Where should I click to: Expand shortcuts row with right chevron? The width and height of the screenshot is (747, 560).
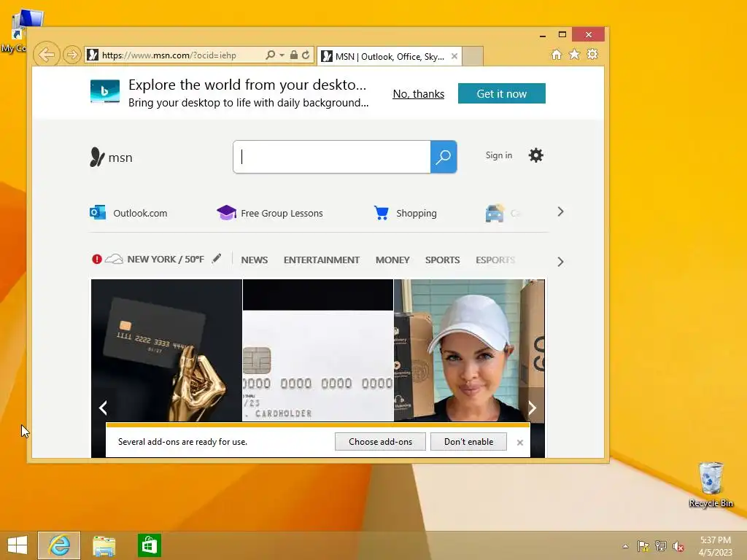click(560, 212)
